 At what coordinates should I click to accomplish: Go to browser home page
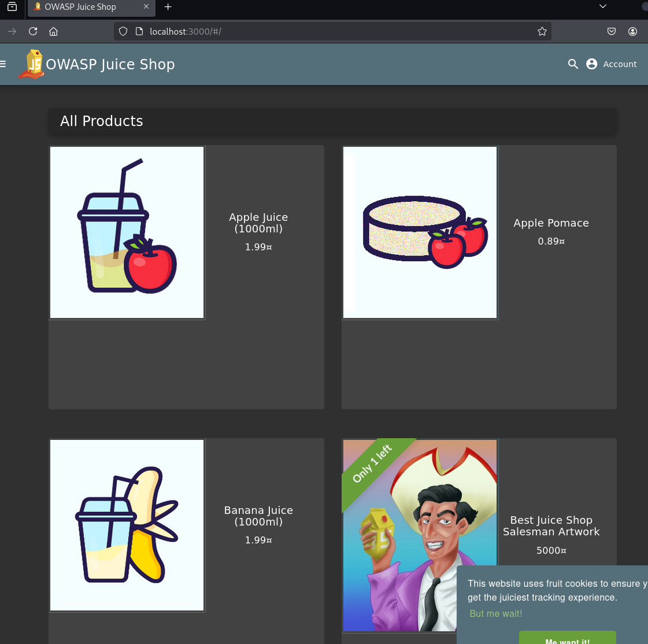point(53,31)
